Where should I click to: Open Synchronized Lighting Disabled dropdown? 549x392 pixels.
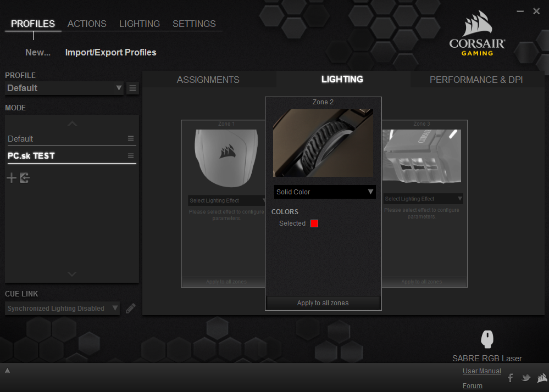pyautogui.click(x=62, y=308)
